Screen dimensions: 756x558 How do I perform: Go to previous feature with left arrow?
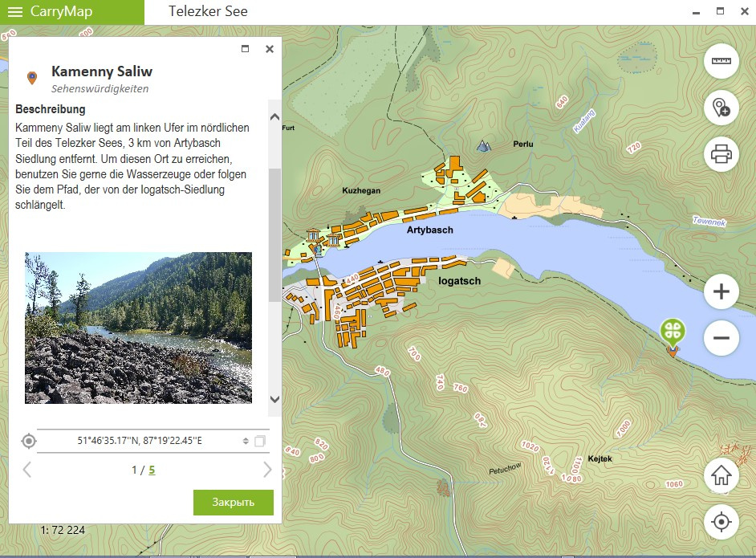tap(26, 470)
